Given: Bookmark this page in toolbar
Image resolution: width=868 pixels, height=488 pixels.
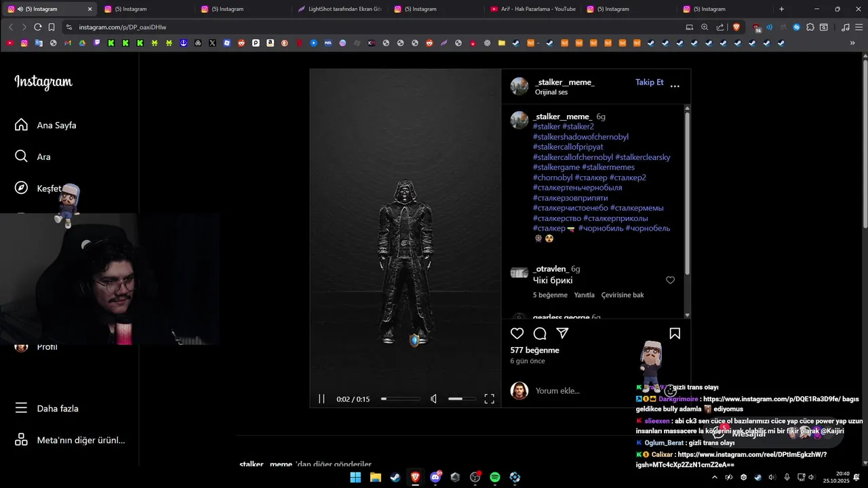Looking at the screenshot, I should tap(52, 27).
